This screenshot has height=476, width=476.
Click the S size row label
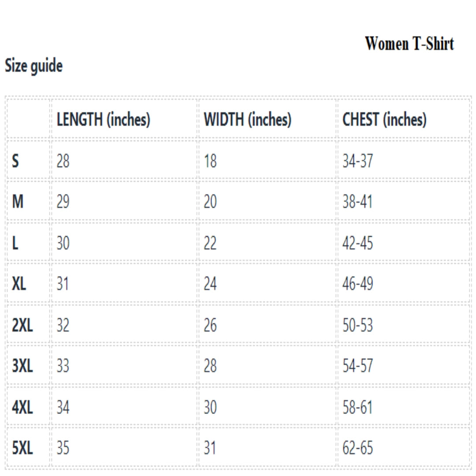pyautogui.click(x=15, y=161)
